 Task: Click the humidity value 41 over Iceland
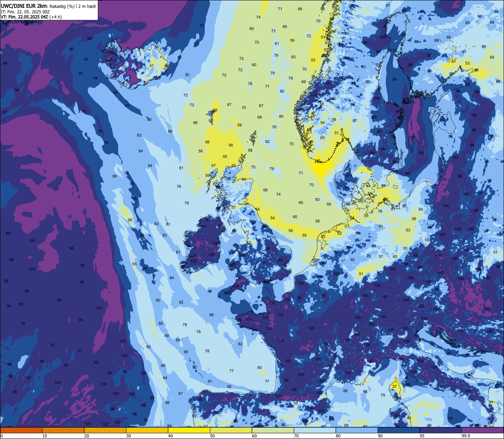click(x=152, y=65)
